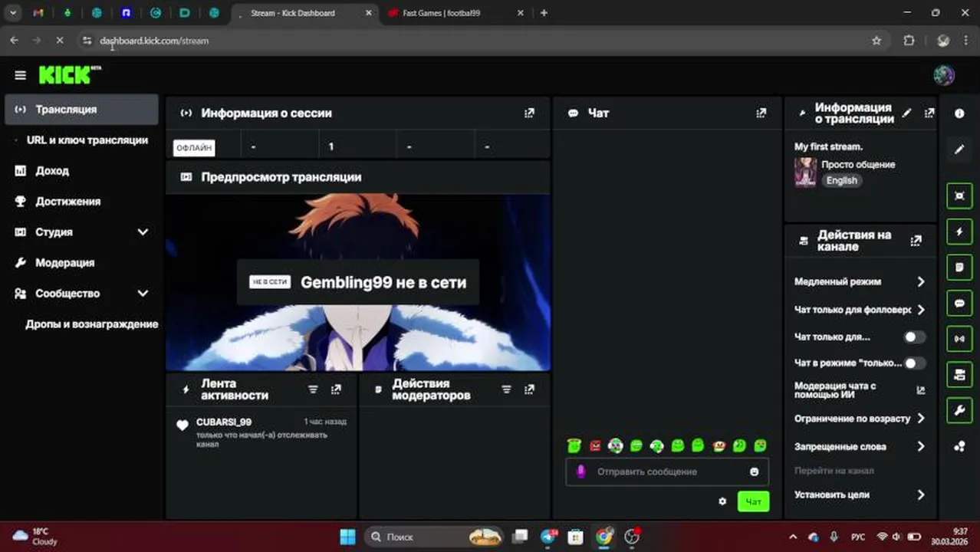Open Установить цели options

[860, 495]
